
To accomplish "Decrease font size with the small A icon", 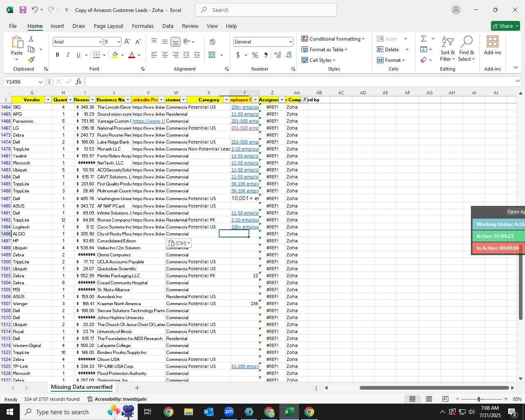I will coord(138,42).
